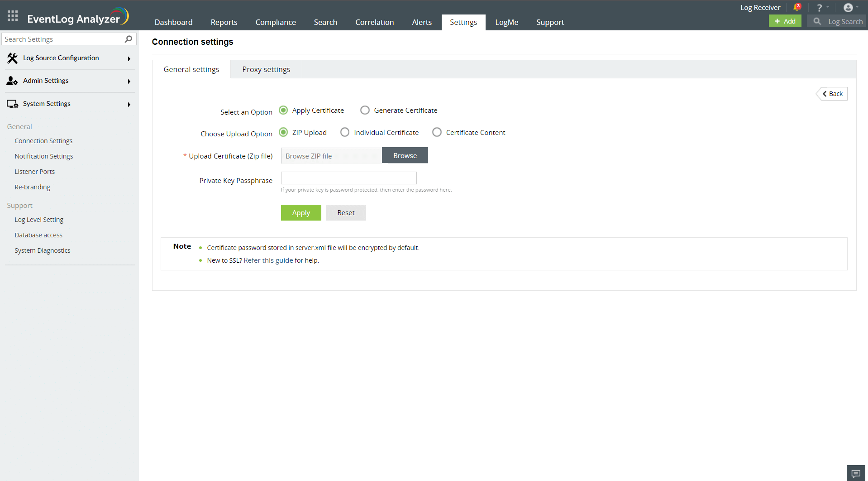Choose the Individual Certificate upload option
Viewport: 868px width, 481px height.
[345, 132]
